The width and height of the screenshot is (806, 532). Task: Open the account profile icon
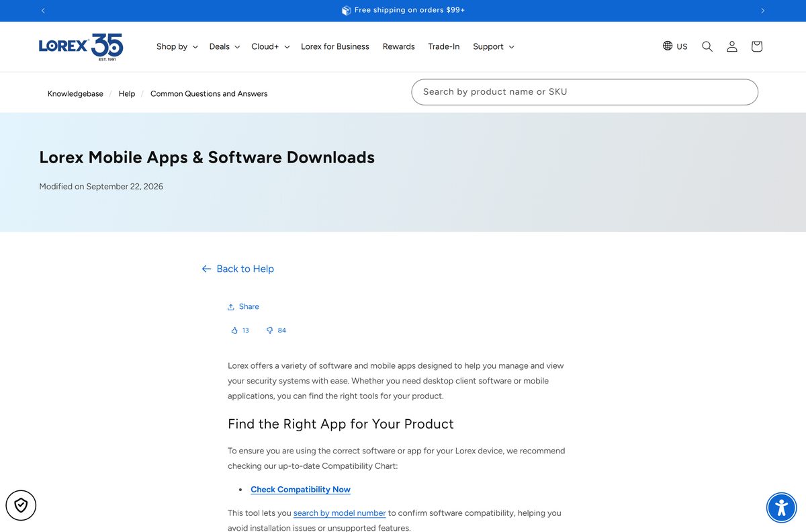(x=732, y=46)
